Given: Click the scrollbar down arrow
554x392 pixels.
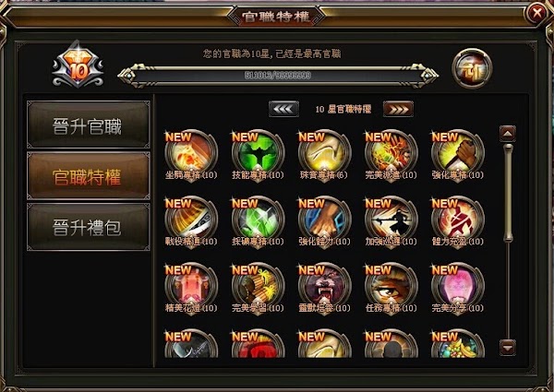Looking at the screenshot, I should (508, 348).
